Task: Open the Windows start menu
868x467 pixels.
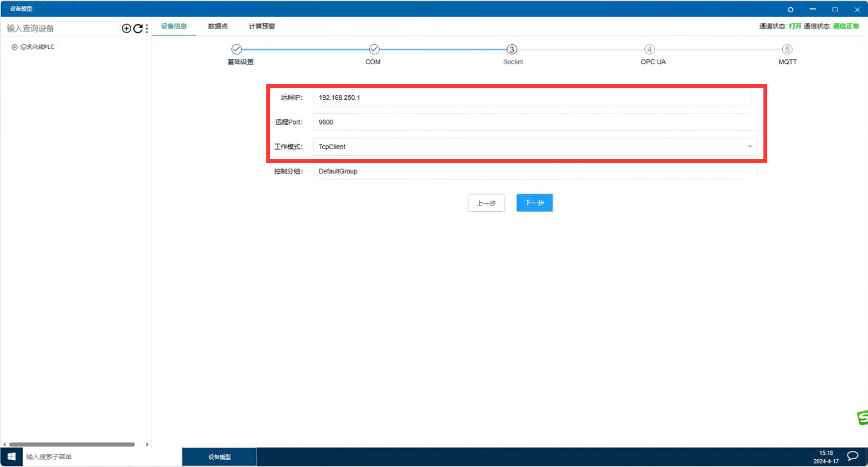Action: click(11, 456)
